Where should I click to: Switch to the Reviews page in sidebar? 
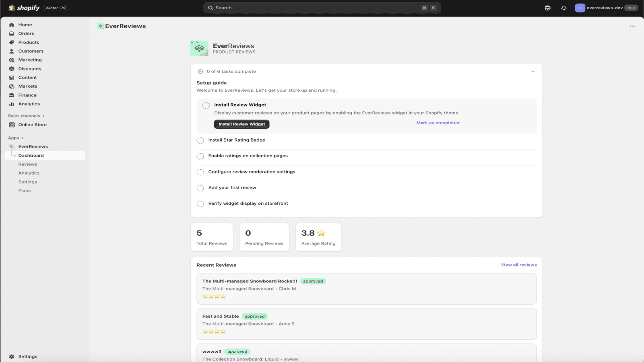pos(28,164)
